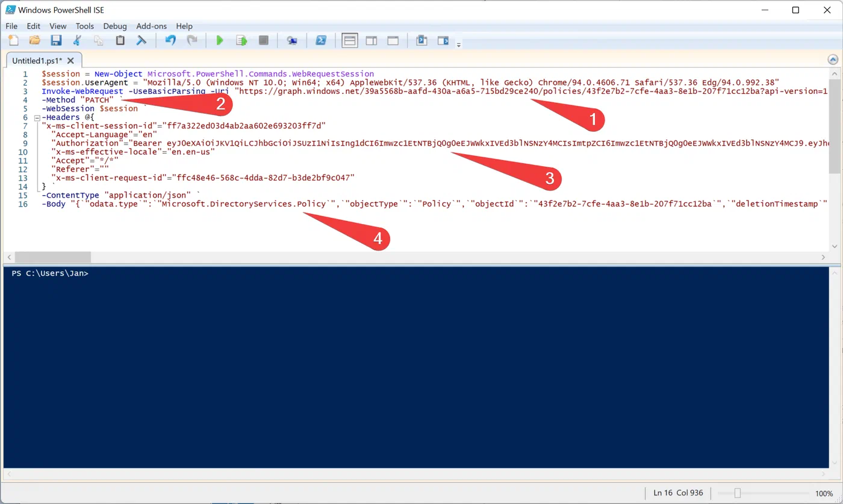The width and height of the screenshot is (843, 504).
Task: Create a new script file
Action: tap(13, 40)
